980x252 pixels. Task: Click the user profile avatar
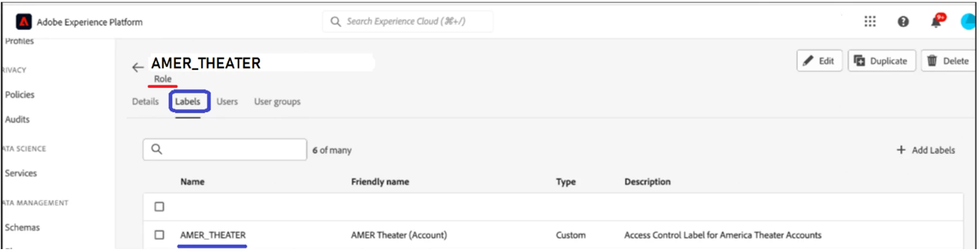(x=968, y=22)
